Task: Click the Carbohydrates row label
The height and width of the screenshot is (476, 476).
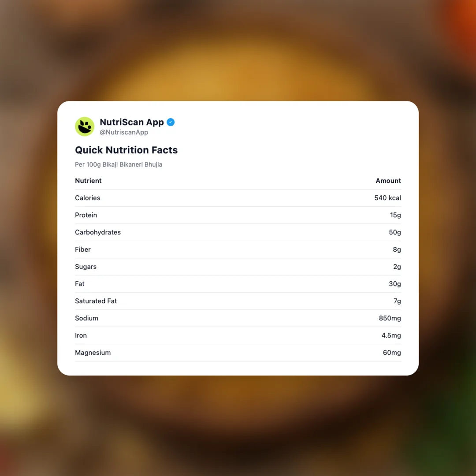Action: tap(98, 232)
